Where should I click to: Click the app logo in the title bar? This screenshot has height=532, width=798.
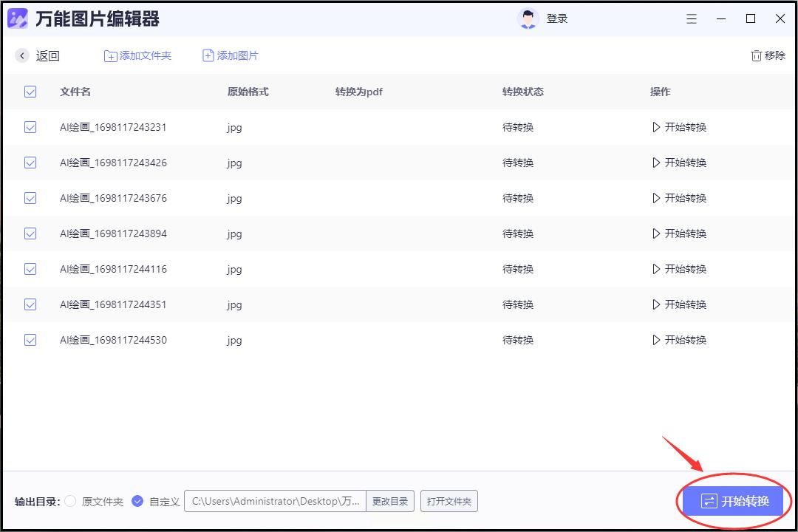pos(18,18)
